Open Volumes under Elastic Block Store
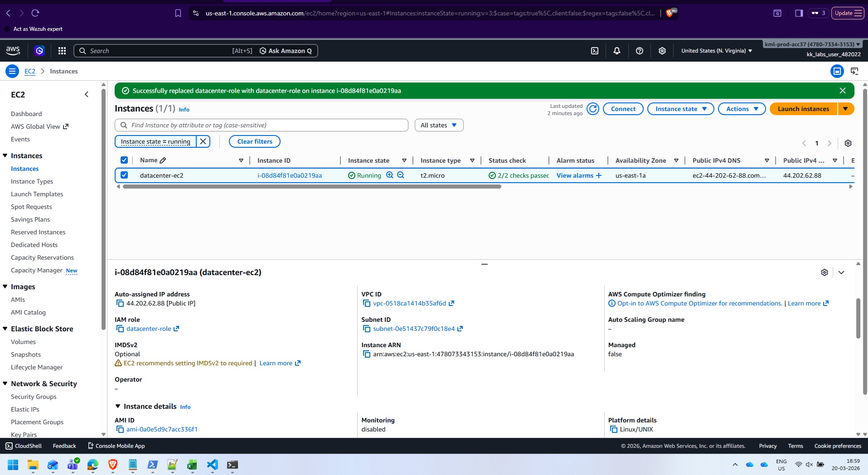Screen dimensions: 868x475 [x=23, y=342]
